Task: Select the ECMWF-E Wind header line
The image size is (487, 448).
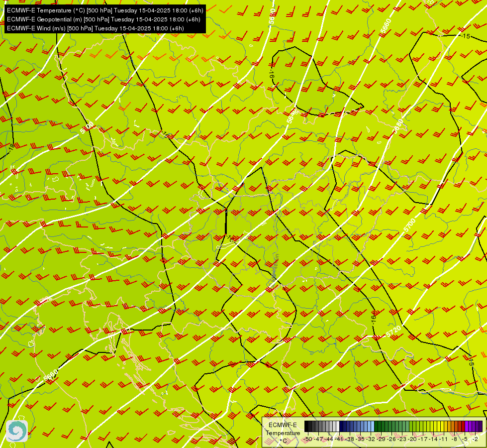Action: pyautogui.click(x=96, y=28)
